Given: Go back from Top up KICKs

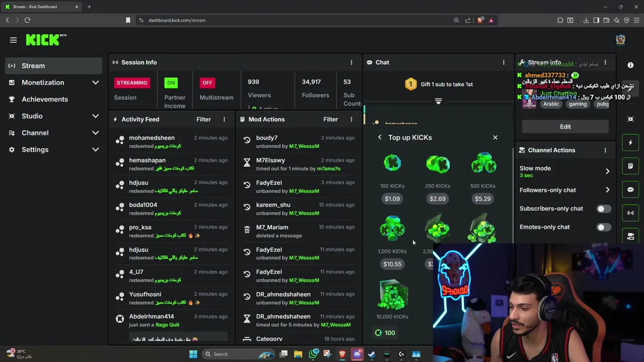Looking at the screenshot, I should pyautogui.click(x=380, y=137).
